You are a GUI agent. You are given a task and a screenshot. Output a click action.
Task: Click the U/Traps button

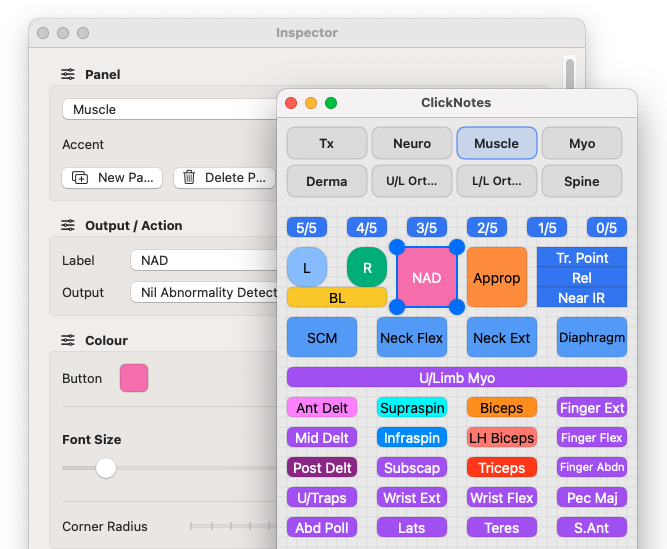coord(322,497)
